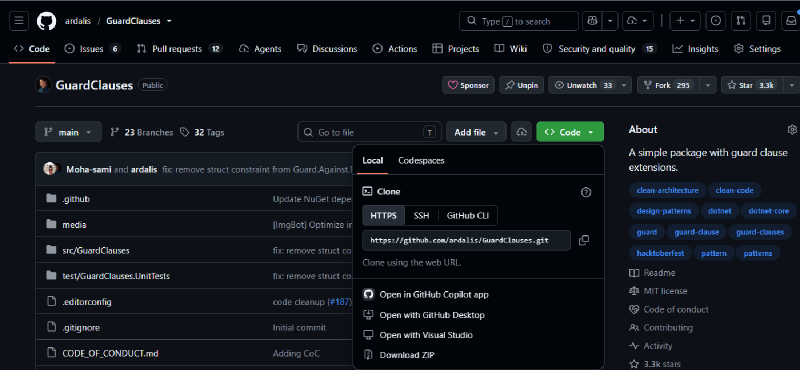This screenshot has height=370, width=800.
Task: Open the Actions tab
Action: (395, 49)
